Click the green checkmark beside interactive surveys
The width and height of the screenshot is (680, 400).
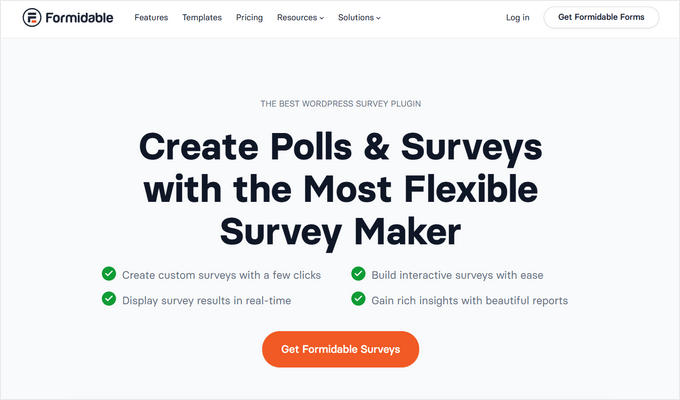[358, 274]
